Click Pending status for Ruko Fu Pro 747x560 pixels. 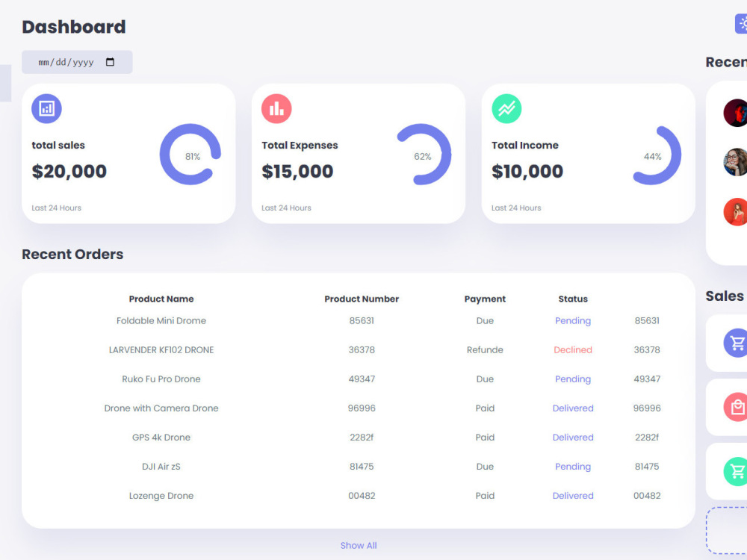tap(573, 379)
